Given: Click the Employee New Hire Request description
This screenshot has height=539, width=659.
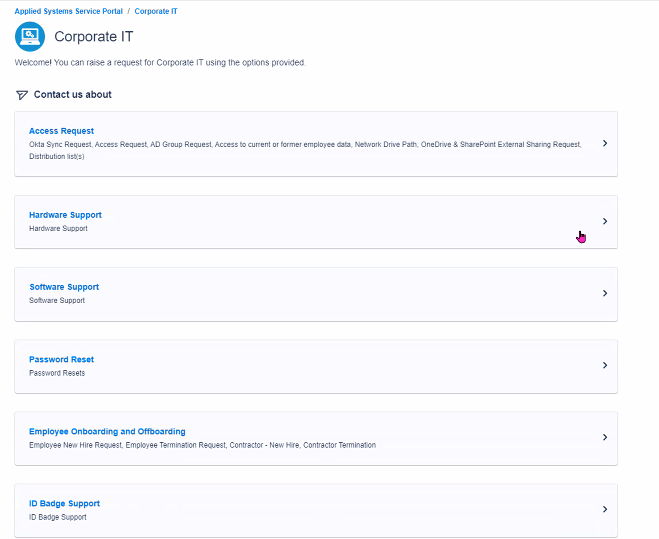Looking at the screenshot, I should 202,445.
